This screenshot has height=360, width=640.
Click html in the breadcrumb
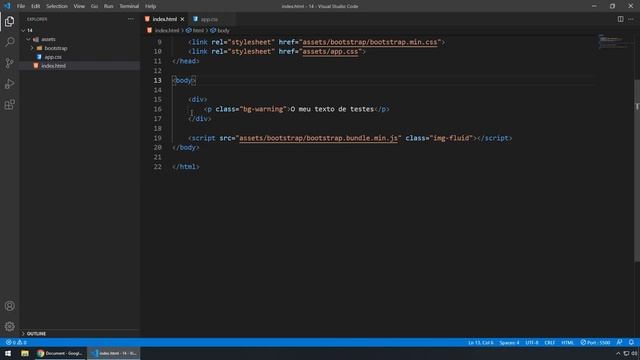pos(198,31)
